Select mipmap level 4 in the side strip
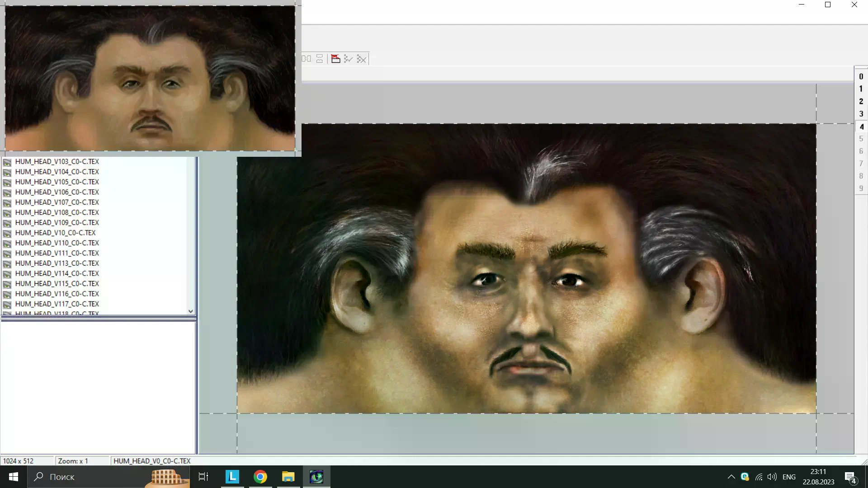 tap(861, 127)
